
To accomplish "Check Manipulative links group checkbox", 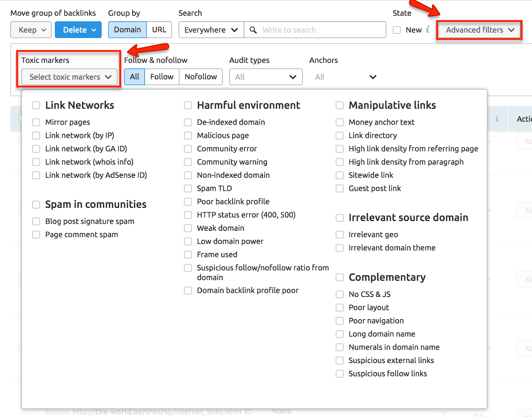I will click(339, 105).
